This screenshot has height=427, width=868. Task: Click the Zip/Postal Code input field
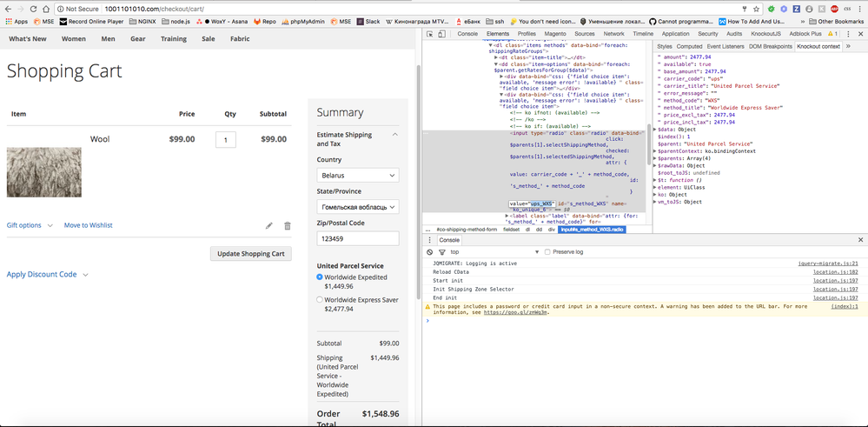point(357,238)
